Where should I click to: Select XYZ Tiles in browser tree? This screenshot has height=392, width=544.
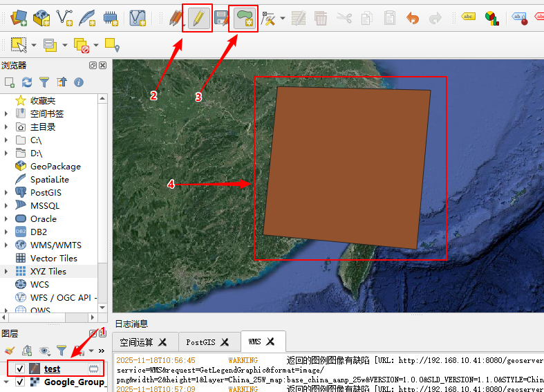point(48,271)
